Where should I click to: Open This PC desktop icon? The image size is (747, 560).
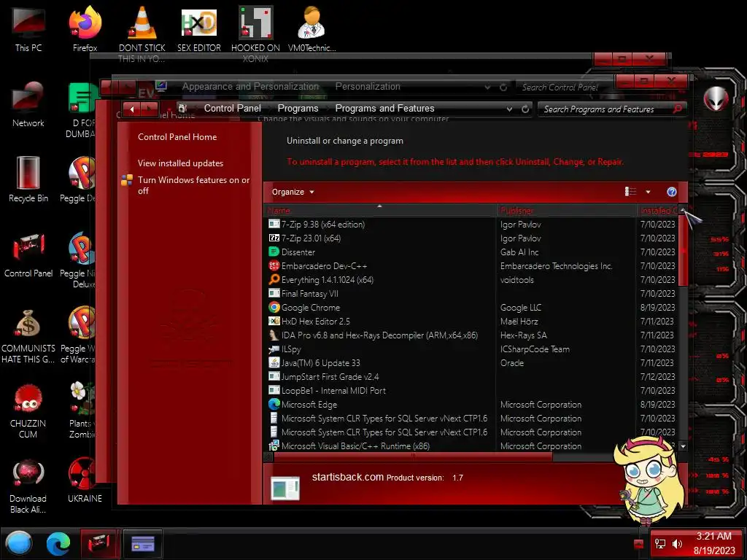28,28
